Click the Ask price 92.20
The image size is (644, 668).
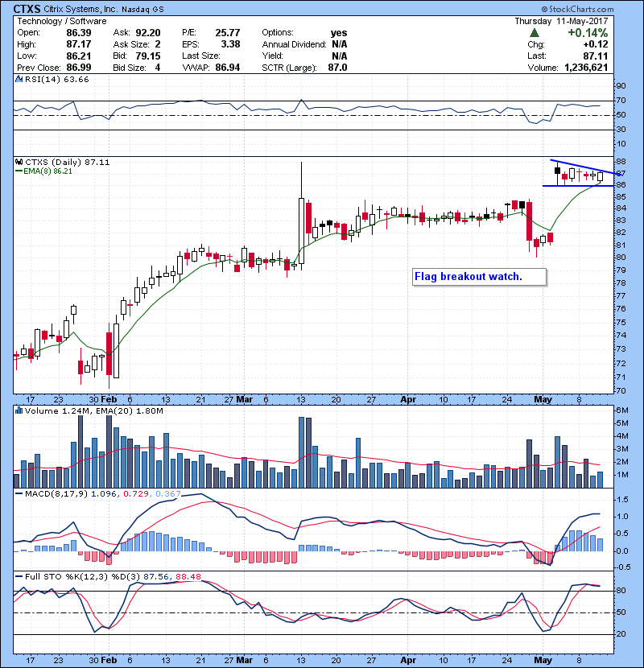tap(148, 33)
